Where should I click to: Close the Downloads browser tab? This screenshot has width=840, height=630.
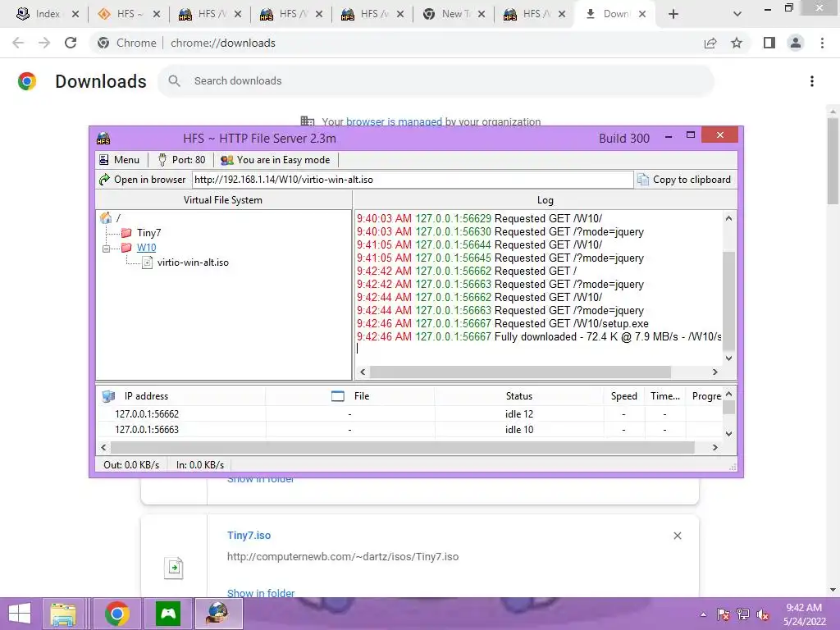tap(641, 14)
